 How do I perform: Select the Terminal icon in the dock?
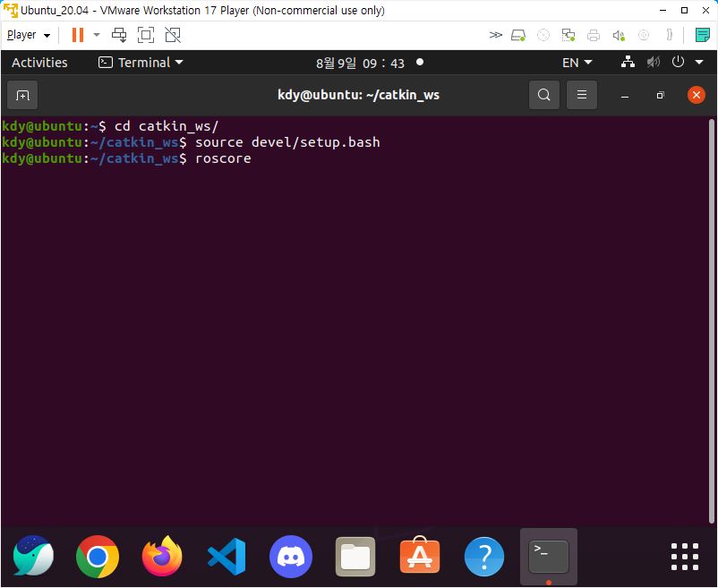[x=549, y=557]
